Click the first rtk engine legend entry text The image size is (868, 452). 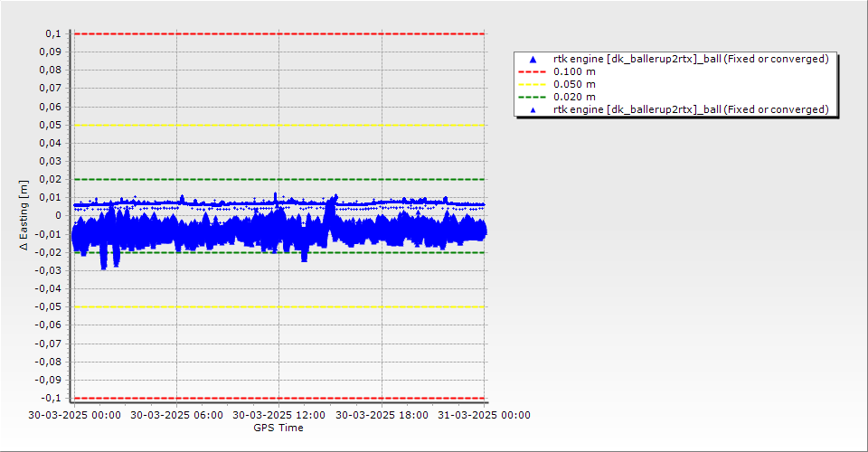point(691,59)
